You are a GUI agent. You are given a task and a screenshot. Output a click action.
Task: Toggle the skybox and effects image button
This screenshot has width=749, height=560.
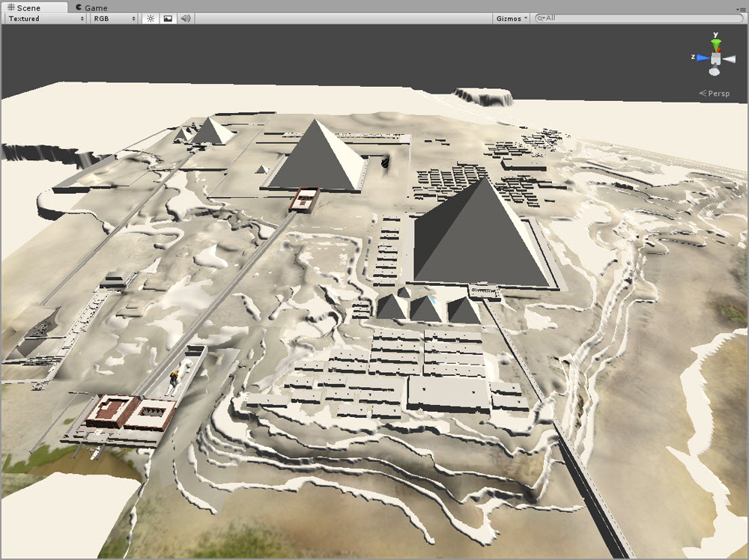point(166,18)
